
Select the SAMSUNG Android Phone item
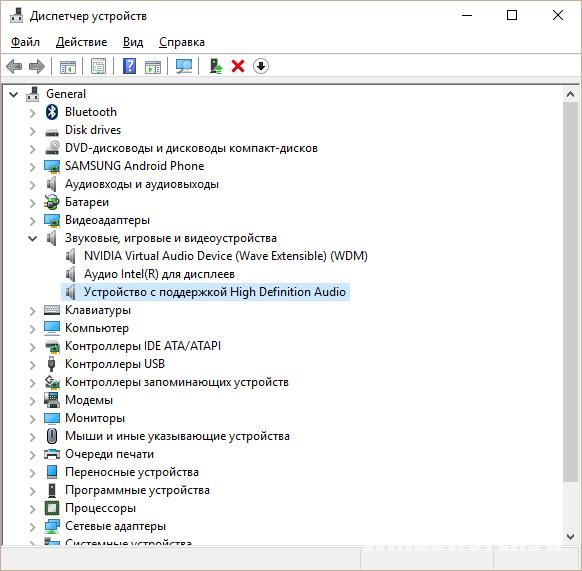pyautogui.click(x=134, y=166)
